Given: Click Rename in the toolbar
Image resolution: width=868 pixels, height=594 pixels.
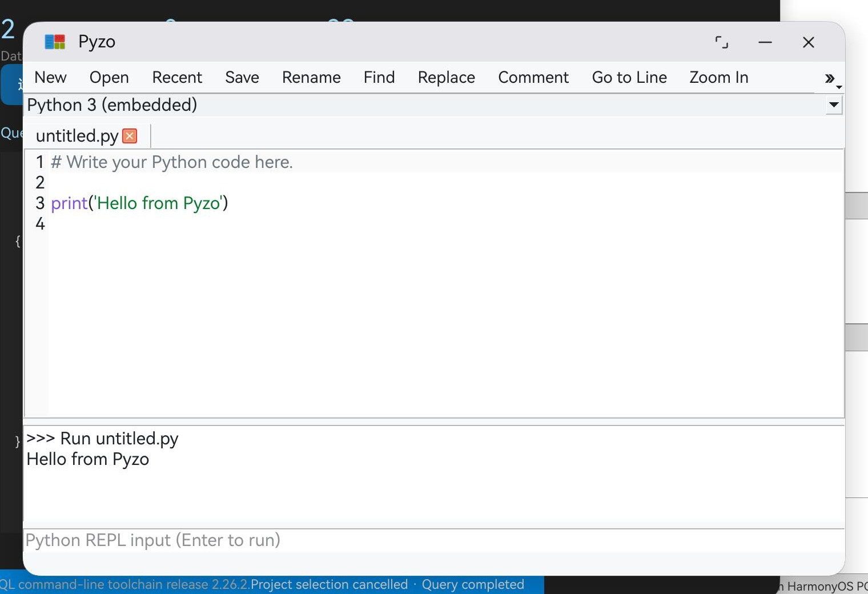Looking at the screenshot, I should click(x=311, y=77).
